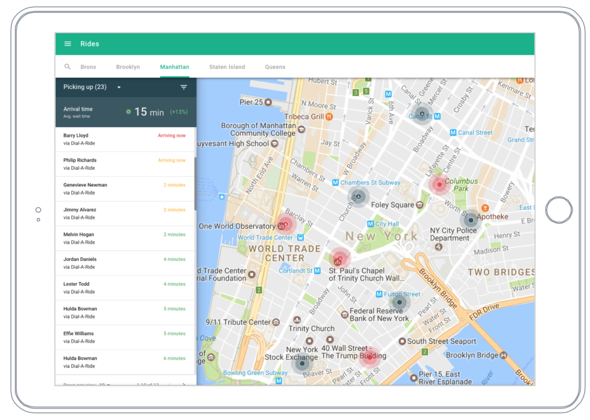Click gray ride marker beside Apotheke

tap(471, 220)
